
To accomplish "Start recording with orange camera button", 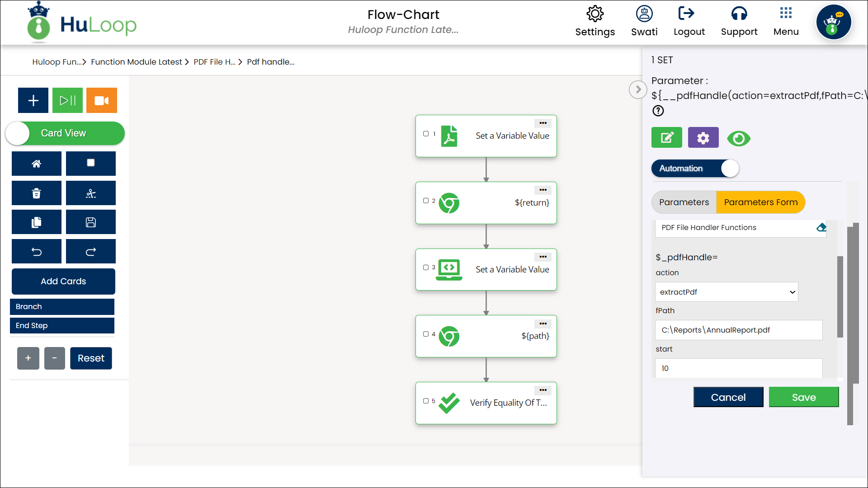I will (x=102, y=100).
